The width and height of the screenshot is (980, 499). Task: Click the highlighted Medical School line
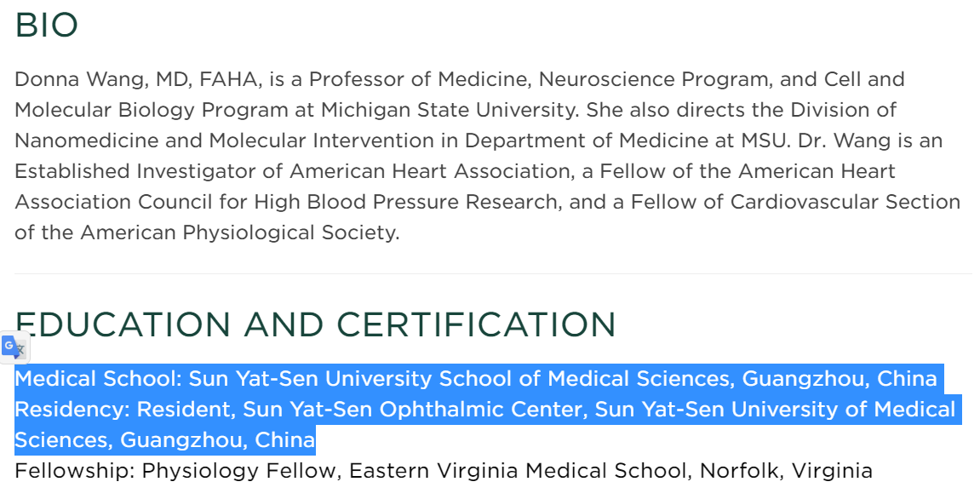point(476,379)
